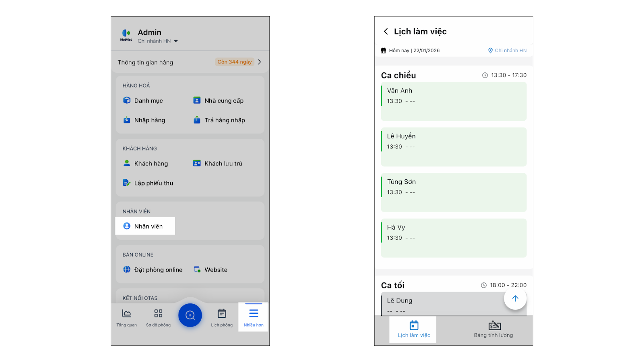
Task: Click the calendar icon beside Hôm nay
Action: pyautogui.click(x=384, y=51)
